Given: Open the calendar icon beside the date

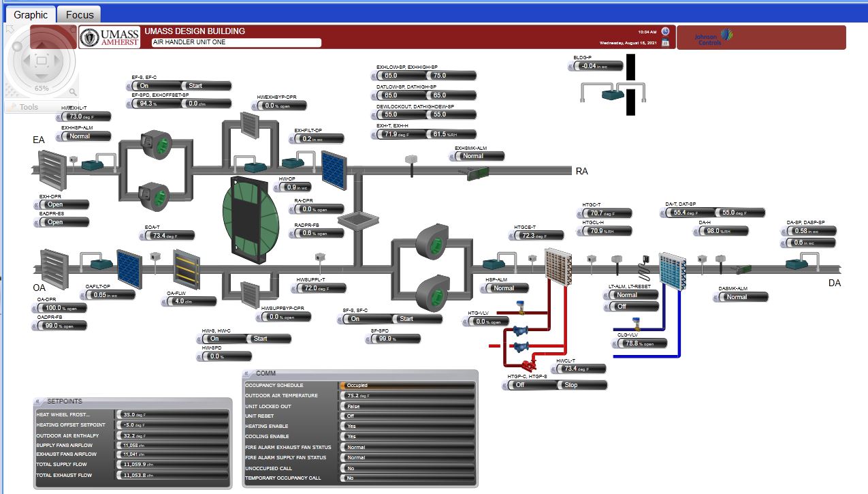Looking at the screenshot, I should click(665, 42).
